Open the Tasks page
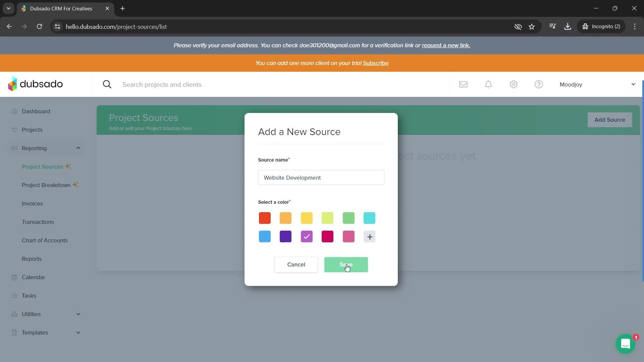 (x=29, y=296)
